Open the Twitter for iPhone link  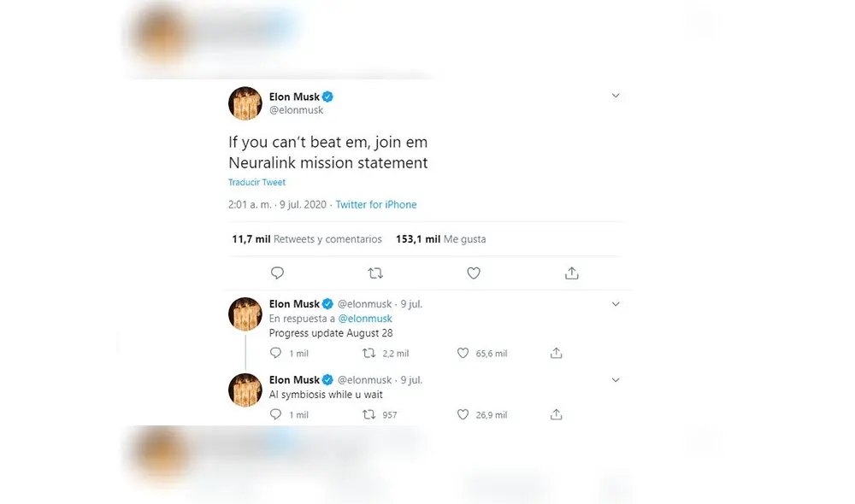click(376, 204)
